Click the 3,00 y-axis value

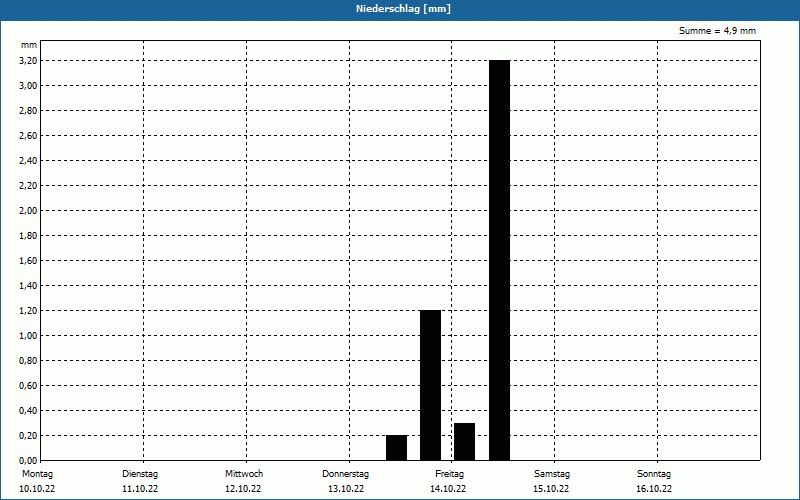tap(28, 86)
